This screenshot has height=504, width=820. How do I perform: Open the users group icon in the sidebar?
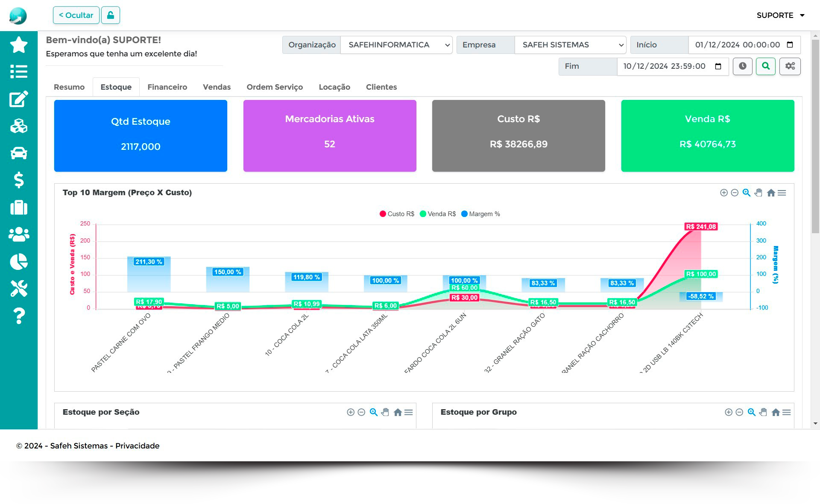19,234
